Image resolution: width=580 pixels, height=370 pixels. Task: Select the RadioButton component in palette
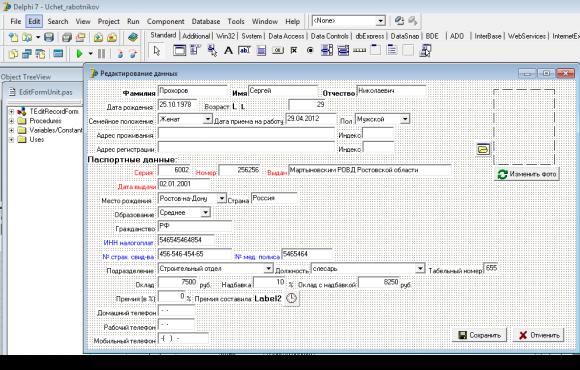point(310,50)
